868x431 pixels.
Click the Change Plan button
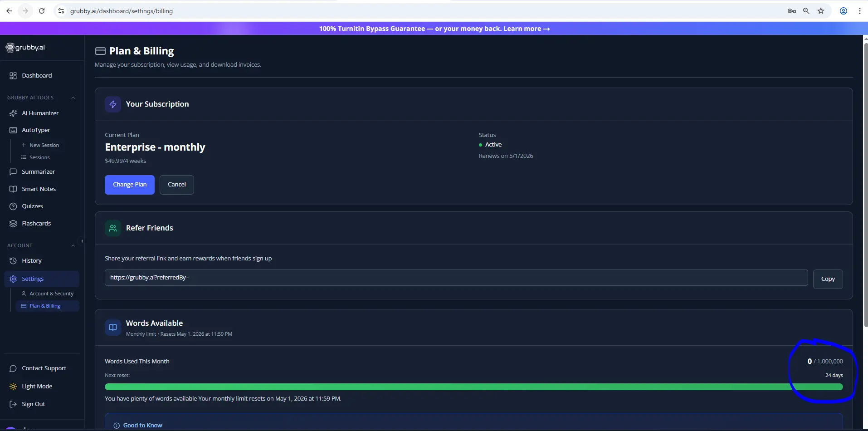click(130, 185)
